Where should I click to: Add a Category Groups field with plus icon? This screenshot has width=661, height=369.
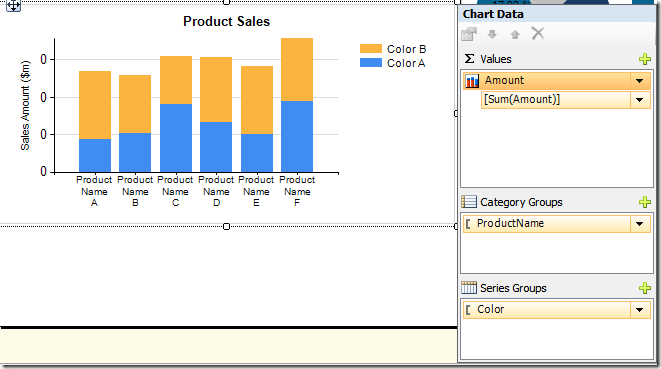click(645, 202)
